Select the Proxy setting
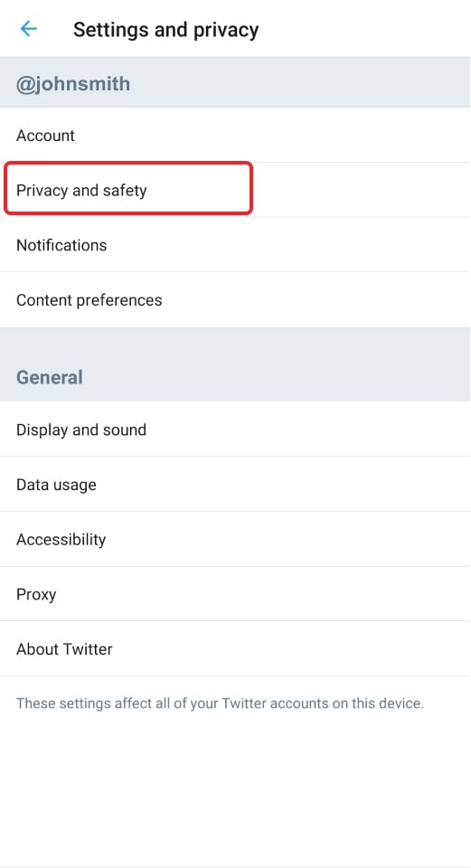This screenshot has width=471, height=868. tap(235, 594)
